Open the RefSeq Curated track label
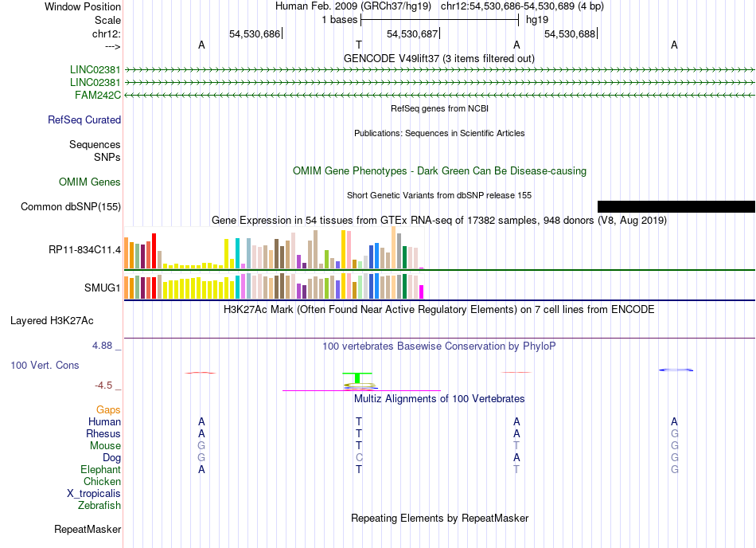This screenshot has width=756, height=548. [84, 119]
